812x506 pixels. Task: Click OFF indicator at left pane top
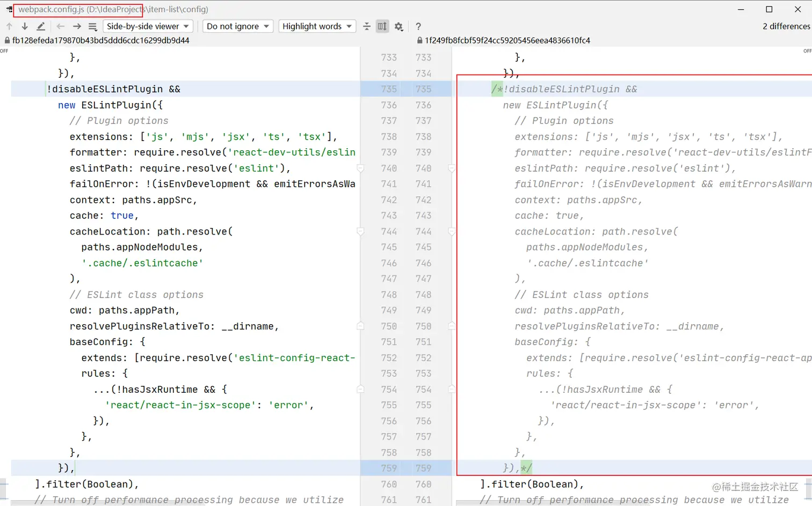pos(4,51)
